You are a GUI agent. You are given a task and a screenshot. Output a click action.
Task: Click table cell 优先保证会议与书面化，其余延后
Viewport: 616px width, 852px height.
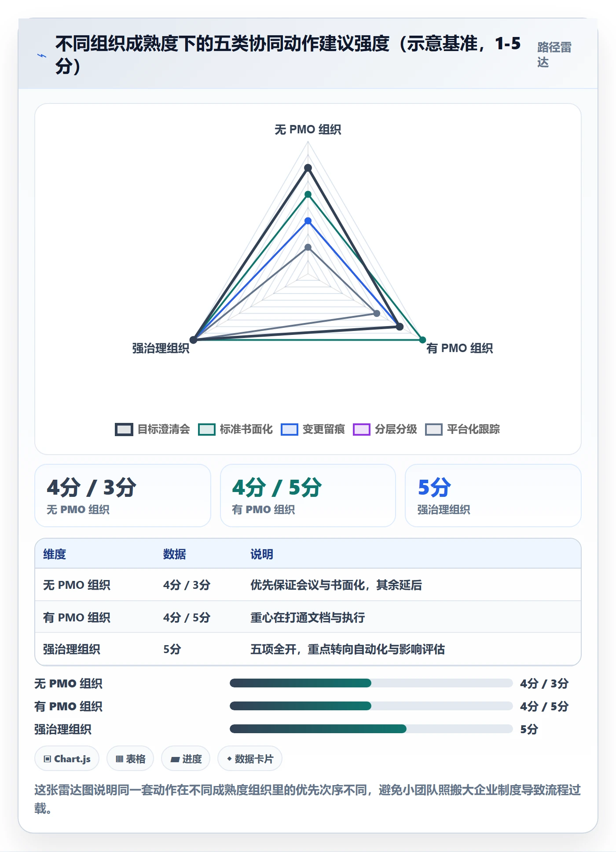336,585
